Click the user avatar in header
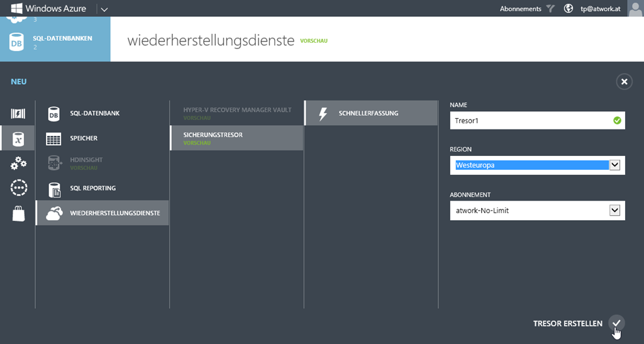This screenshot has width=644, height=344. point(635,8)
